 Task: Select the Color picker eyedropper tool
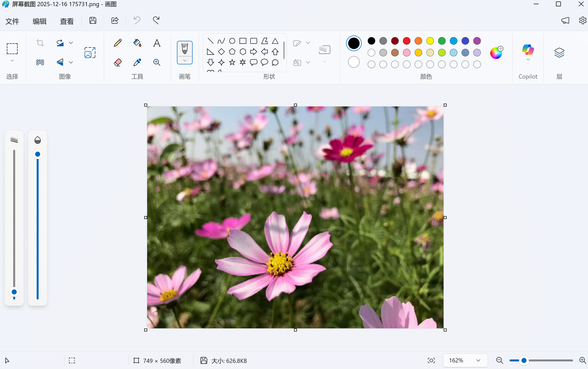pyautogui.click(x=137, y=62)
